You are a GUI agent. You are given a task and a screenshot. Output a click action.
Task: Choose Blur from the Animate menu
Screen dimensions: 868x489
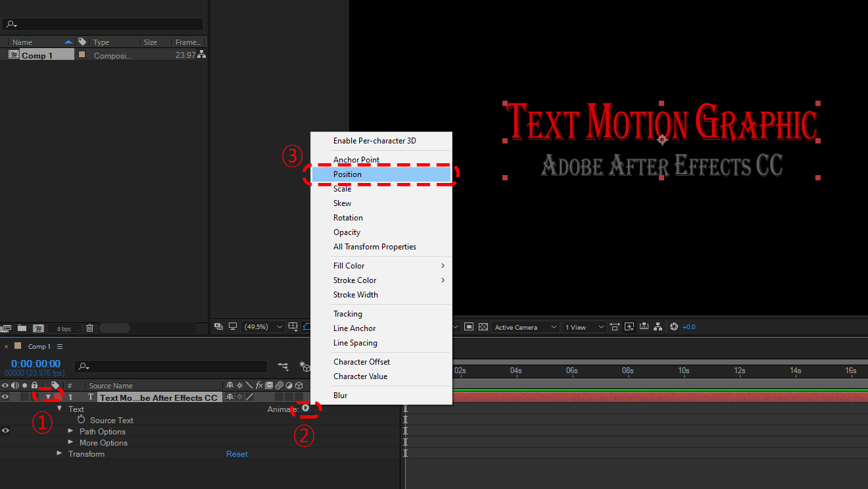[x=381, y=395]
